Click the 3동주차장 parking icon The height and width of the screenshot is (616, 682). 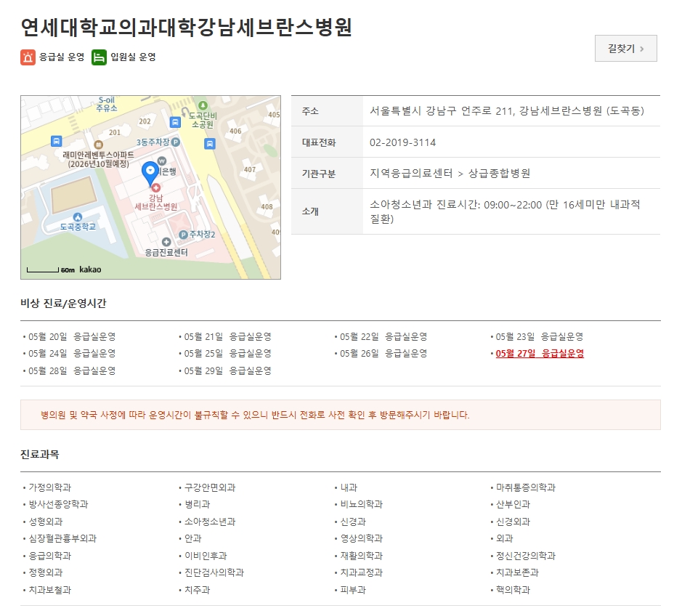point(175,142)
